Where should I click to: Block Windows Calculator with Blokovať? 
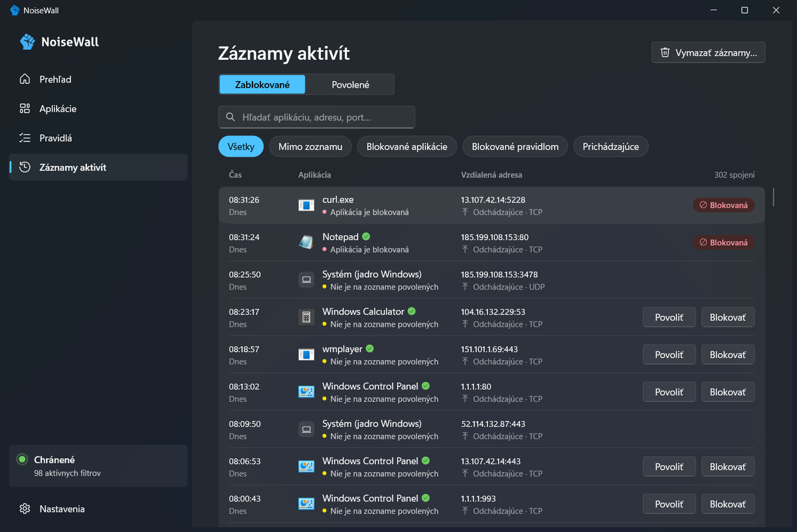coord(728,317)
